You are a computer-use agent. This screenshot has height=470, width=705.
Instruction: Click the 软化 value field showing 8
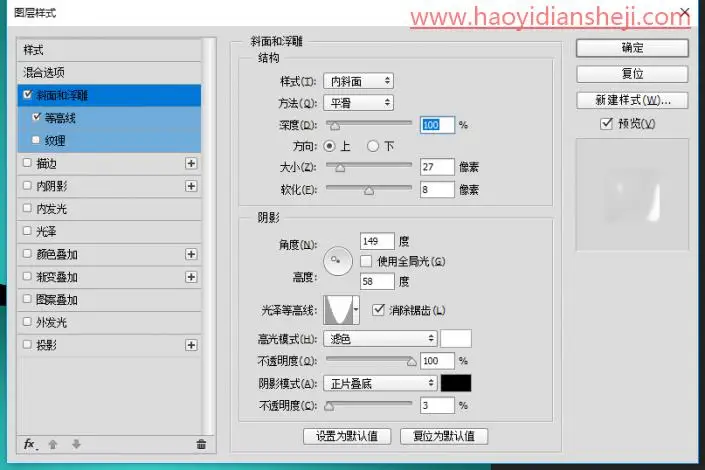pos(437,189)
